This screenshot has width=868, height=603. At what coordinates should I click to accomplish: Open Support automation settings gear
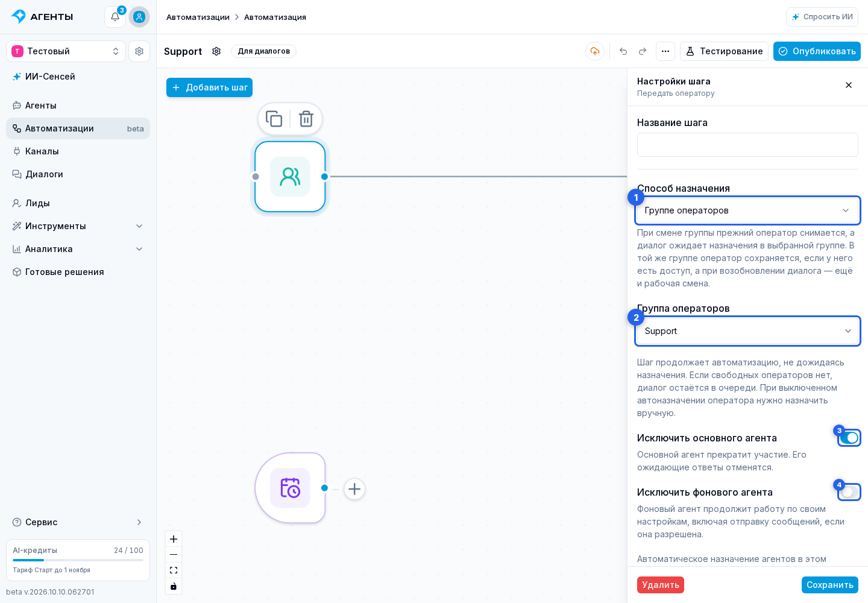point(216,51)
